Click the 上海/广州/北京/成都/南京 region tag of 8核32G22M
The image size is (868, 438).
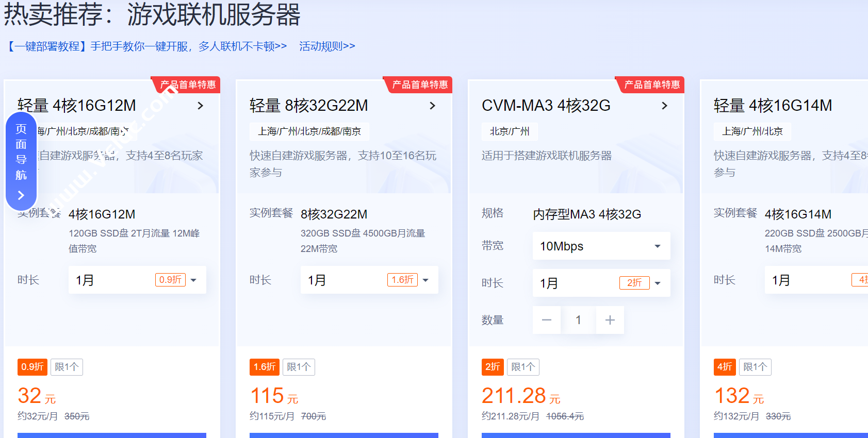coord(309,131)
